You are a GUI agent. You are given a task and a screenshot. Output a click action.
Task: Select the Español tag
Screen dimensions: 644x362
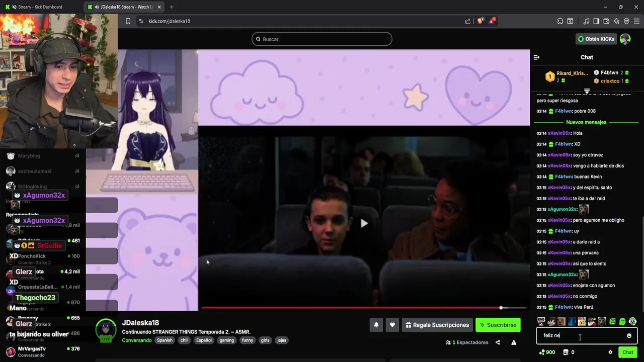tap(204, 340)
